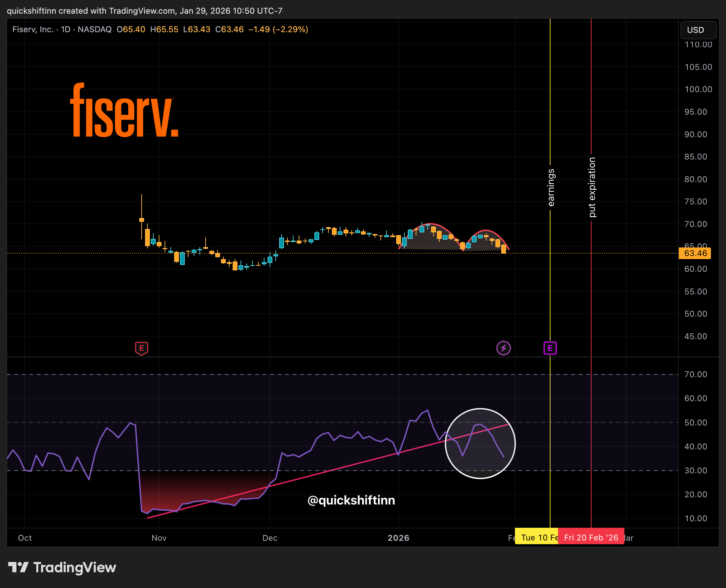Click the orange 63.46 current price label
Viewport: 726px width, 588px height.
pos(695,253)
